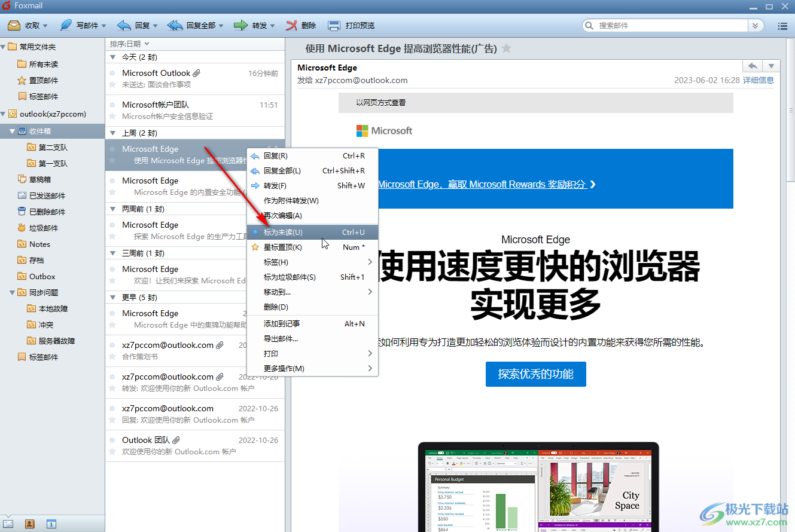Expand the search options chevron dropdown
Image resolution: width=795 pixels, height=532 pixels.
pyautogui.click(x=756, y=26)
